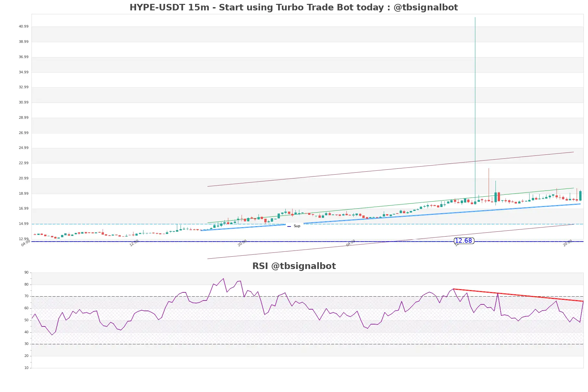The height and width of the screenshot is (392, 588).
Task: Click the 38.99 price axis label
Action: (x=24, y=42)
